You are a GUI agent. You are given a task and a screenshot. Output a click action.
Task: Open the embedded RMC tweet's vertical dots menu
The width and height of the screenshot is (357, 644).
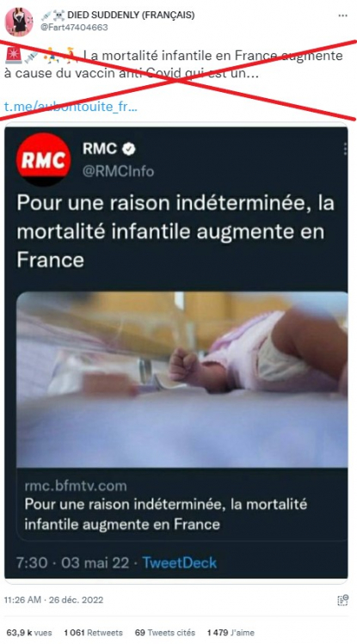345,149
